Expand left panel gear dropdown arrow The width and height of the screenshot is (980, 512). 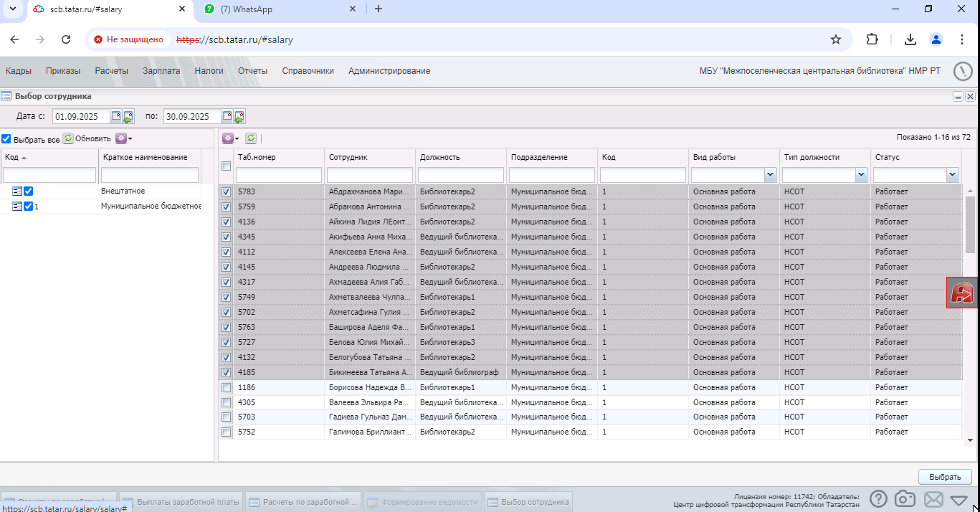[x=130, y=138]
